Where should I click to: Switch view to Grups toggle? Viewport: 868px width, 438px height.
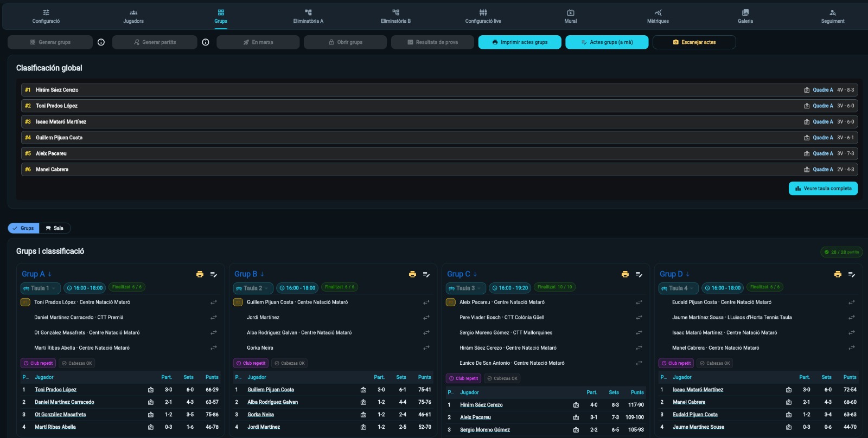tap(23, 228)
